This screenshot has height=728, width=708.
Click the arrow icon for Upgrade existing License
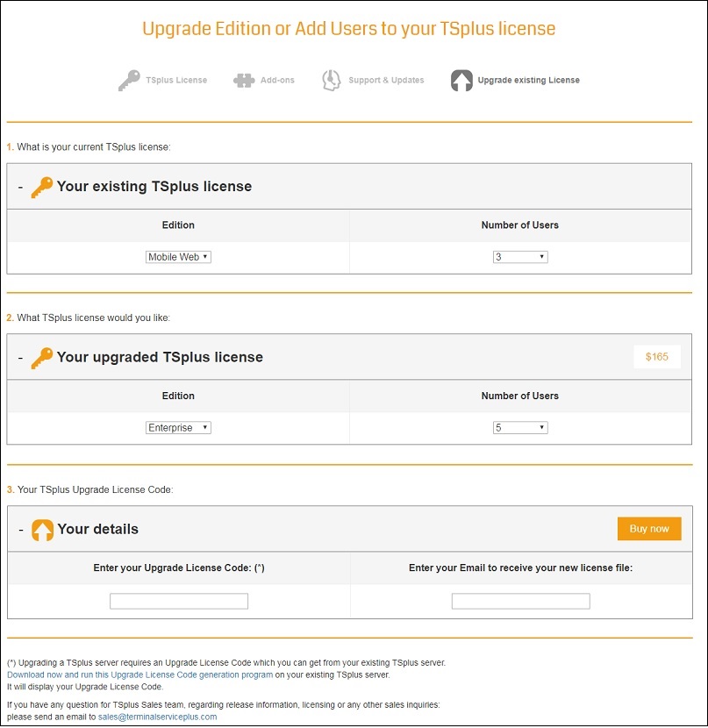click(461, 81)
